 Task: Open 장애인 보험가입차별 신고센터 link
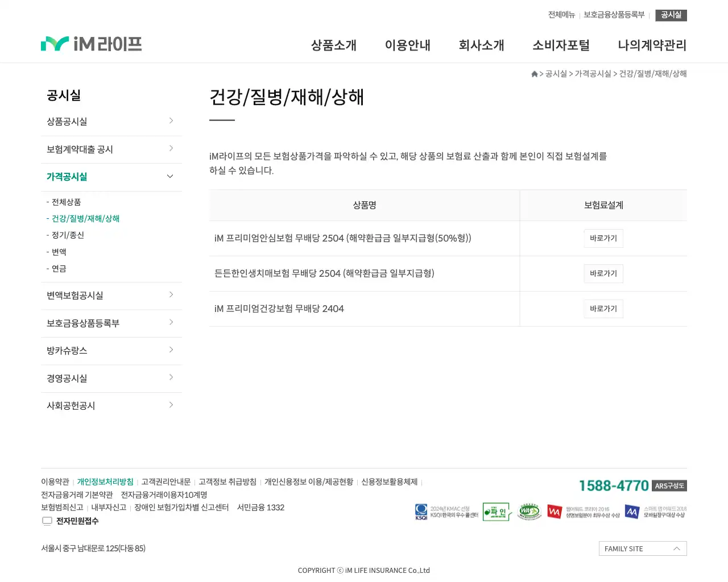tap(181, 508)
